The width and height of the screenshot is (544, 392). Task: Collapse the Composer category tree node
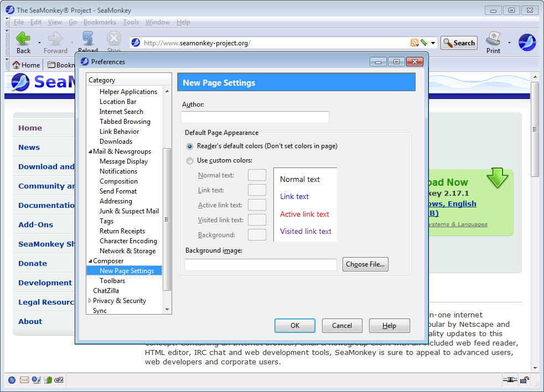pyautogui.click(x=90, y=261)
